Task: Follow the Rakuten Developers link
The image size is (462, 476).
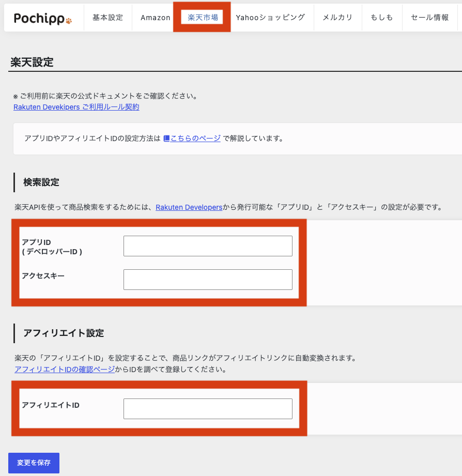Action: click(x=189, y=207)
